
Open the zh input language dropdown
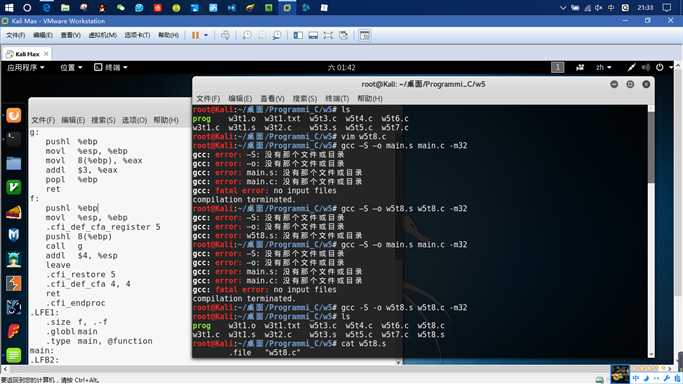point(604,67)
